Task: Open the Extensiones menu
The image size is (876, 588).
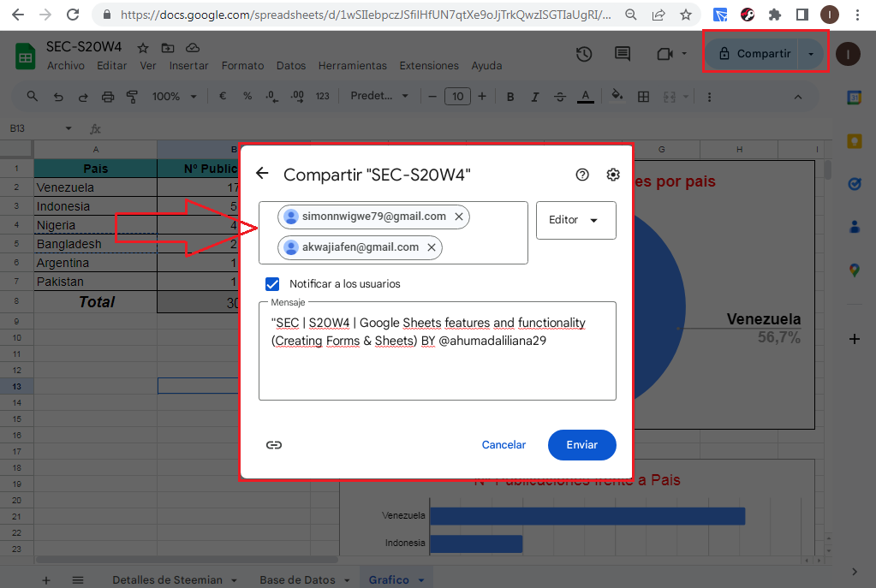Action: (x=429, y=66)
